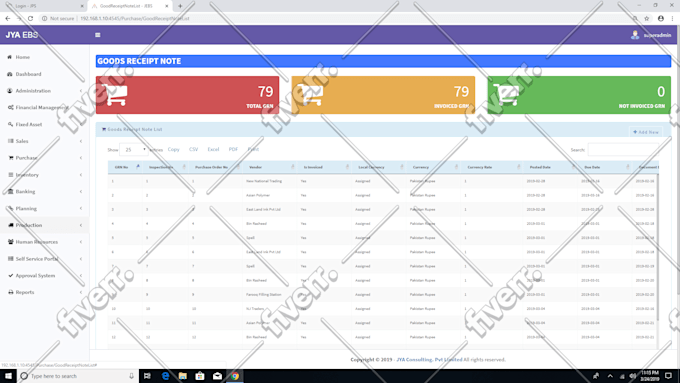
Task: Click vendor cell New National Trading
Action: [264, 181]
